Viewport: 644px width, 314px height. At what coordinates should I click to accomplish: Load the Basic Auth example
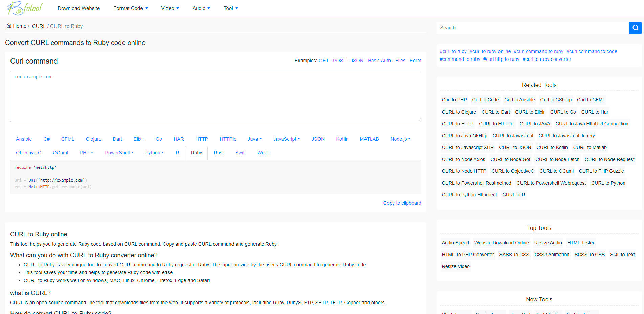tap(379, 61)
